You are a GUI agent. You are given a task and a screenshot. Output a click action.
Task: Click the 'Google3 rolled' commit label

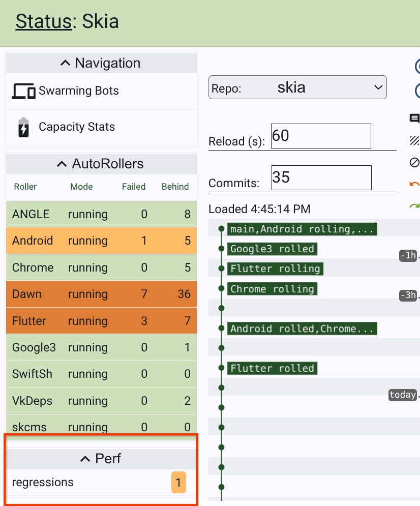pos(272,249)
